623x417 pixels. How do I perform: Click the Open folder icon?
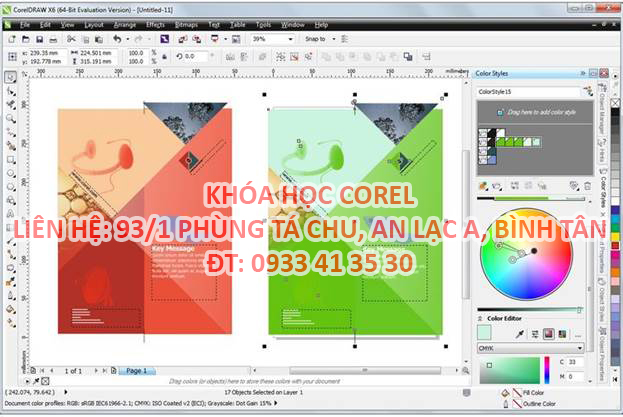(25, 39)
